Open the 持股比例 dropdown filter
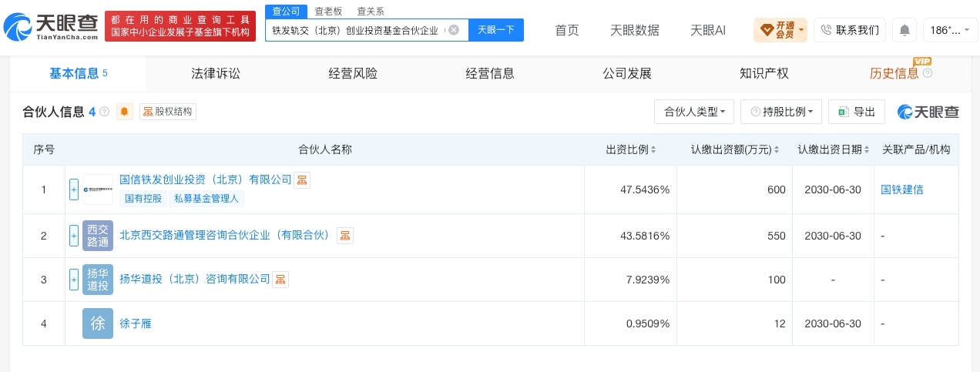The height and width of the screenshot is (372, 980). click(x=781, y=112)
